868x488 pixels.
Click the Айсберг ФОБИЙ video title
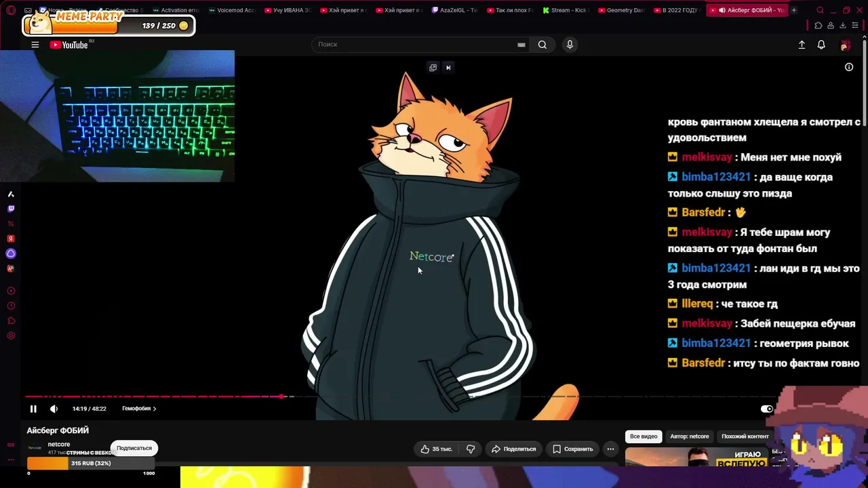point(58,430)
